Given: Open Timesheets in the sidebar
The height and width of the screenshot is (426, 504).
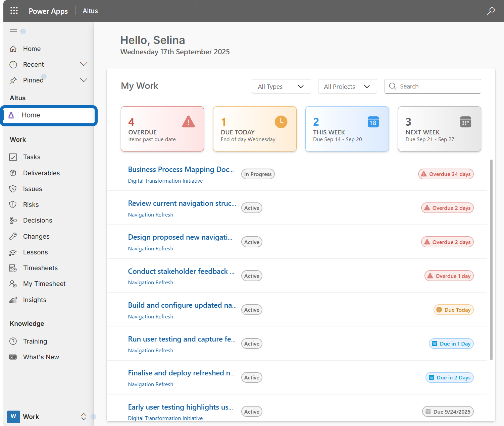Looking at the screenshot, I should pyautogui.click(x=40, y=268).
